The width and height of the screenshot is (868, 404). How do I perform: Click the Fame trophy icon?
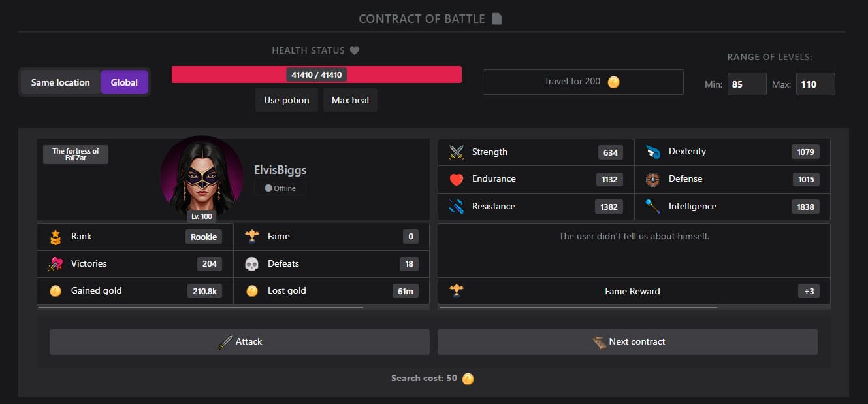(x=252, y=237)
